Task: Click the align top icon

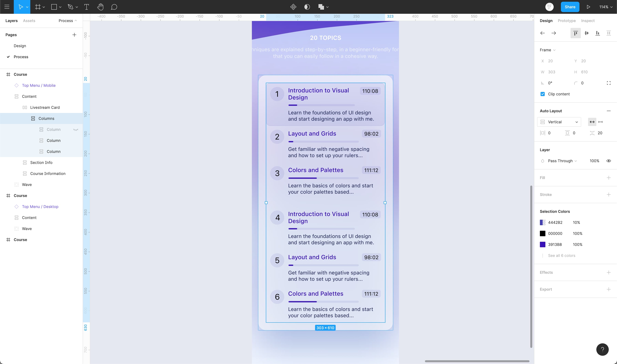Action: [575, 33]
